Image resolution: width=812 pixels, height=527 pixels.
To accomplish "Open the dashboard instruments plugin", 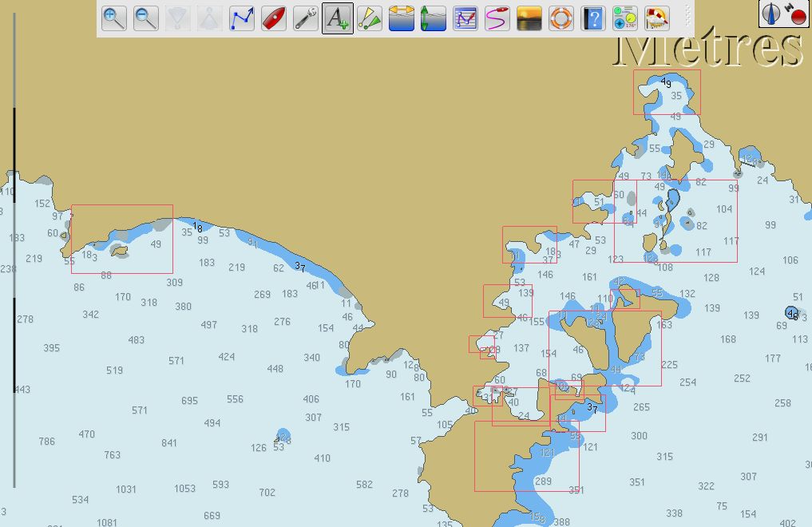I will 624,18.
